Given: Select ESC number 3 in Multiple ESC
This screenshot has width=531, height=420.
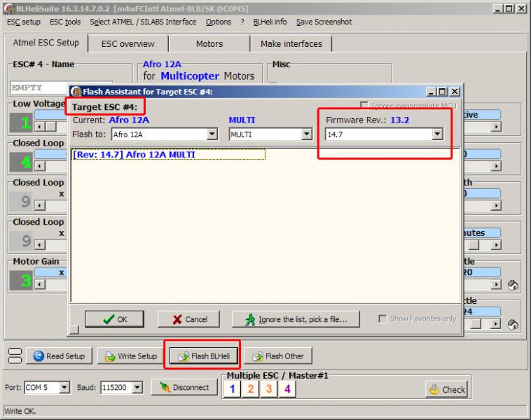Looking at the screenshot, I should 269,388.
